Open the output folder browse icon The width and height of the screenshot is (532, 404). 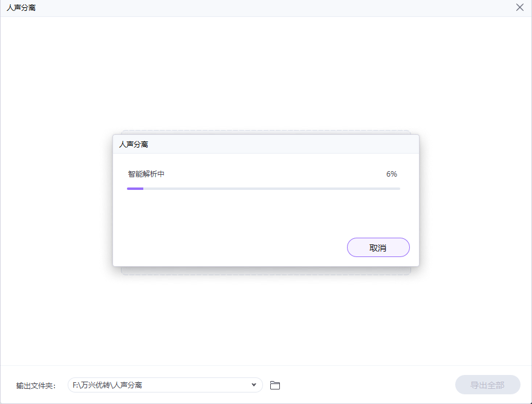pyautogui.click(x=275, y=385)
